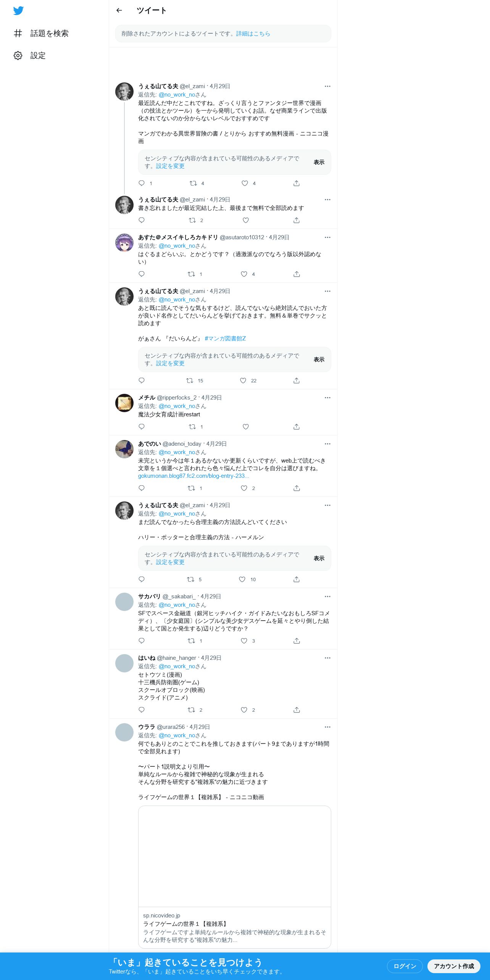Share the サカバリ tweet via share icon

click(297, 641)
